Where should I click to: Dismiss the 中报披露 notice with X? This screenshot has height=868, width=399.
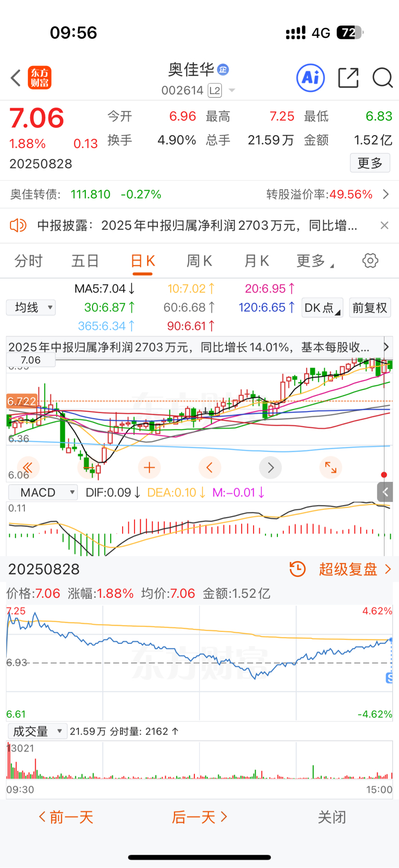[x=384, y=226]
